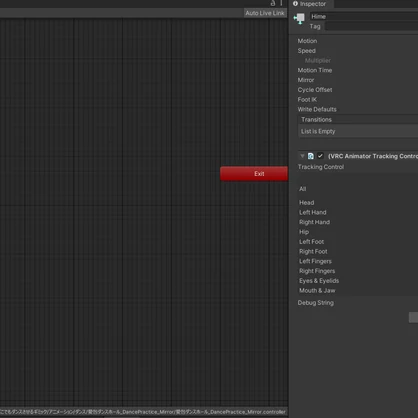Click the Left Hand tracking row
The width and height of the screenshot is (418, 418).
[x=358, y=212]
